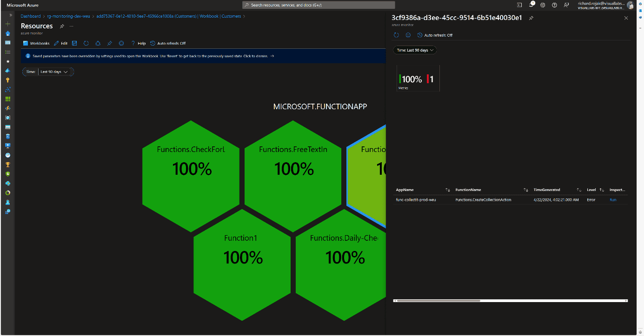The height and width of the screenshot is (336, 644).
Task: Click the horizontal scrollbar under the table
Action: pos(438,301)
